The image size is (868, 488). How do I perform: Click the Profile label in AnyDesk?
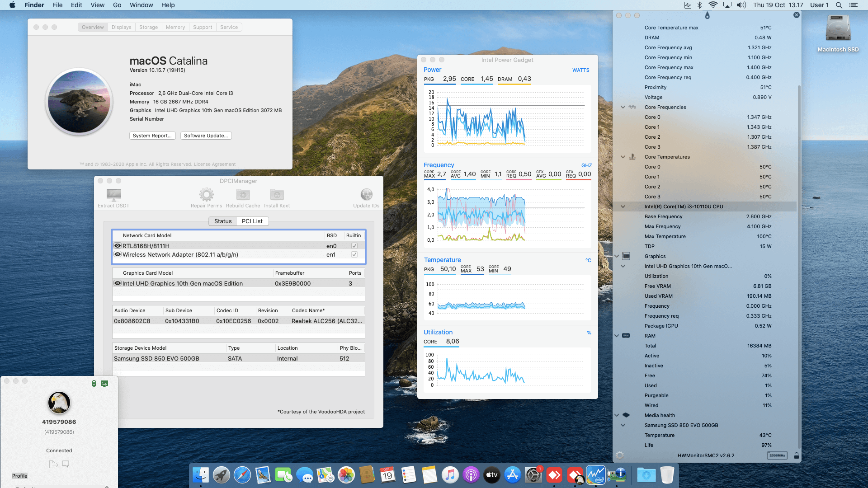[x=19, y=476]
